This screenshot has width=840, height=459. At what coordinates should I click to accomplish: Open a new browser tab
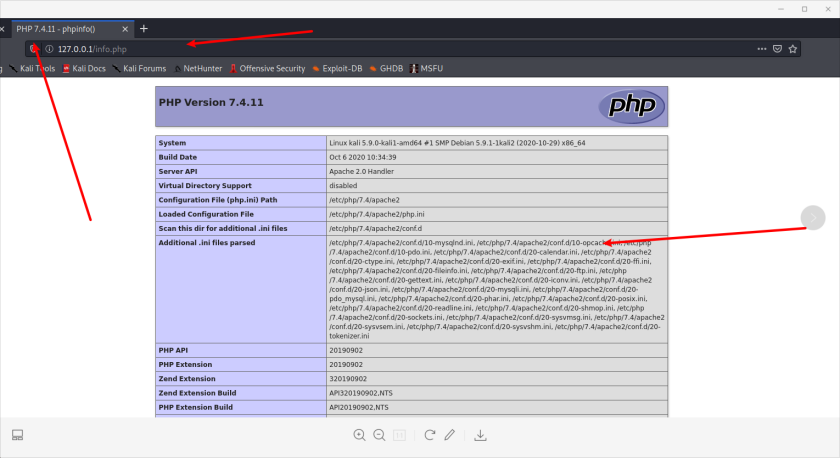[144, 29]
